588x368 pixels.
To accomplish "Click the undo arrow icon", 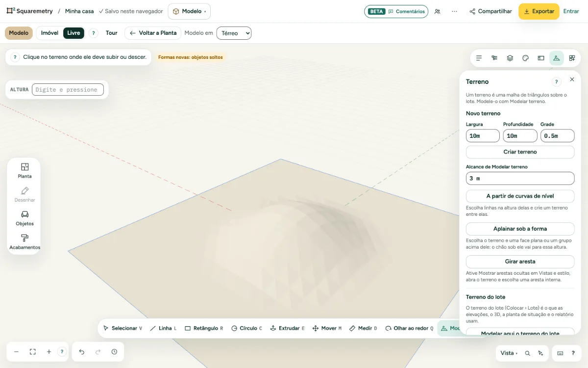I will click(x=82, y=352).
